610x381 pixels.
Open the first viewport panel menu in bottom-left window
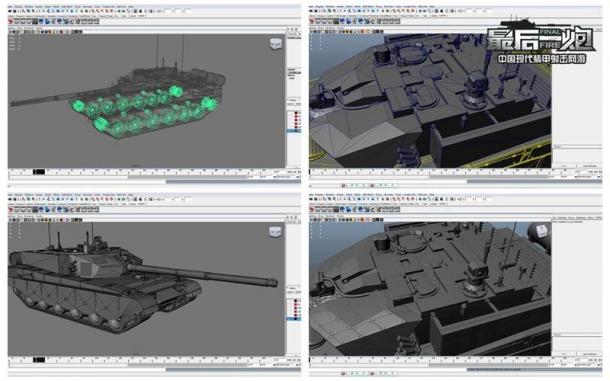pyautogui.click(x=11, y=216)
